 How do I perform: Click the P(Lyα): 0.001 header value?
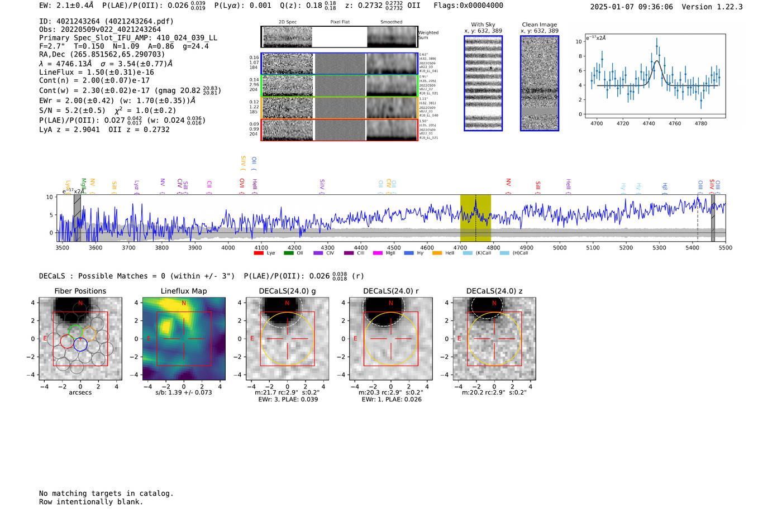[x=243, y=6]
